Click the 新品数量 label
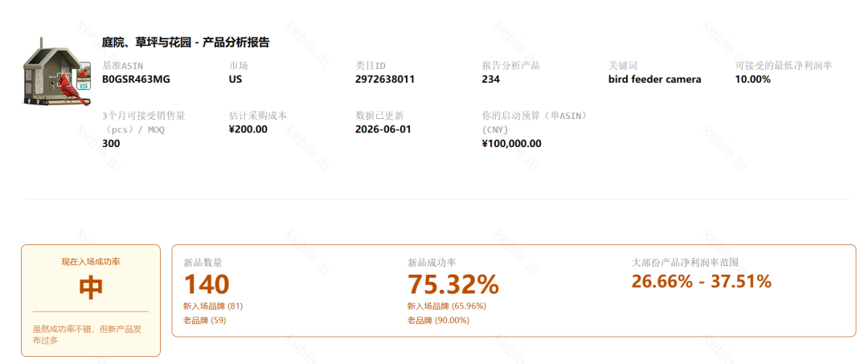Viewport: 868px width, 364px height. point(203,263)
